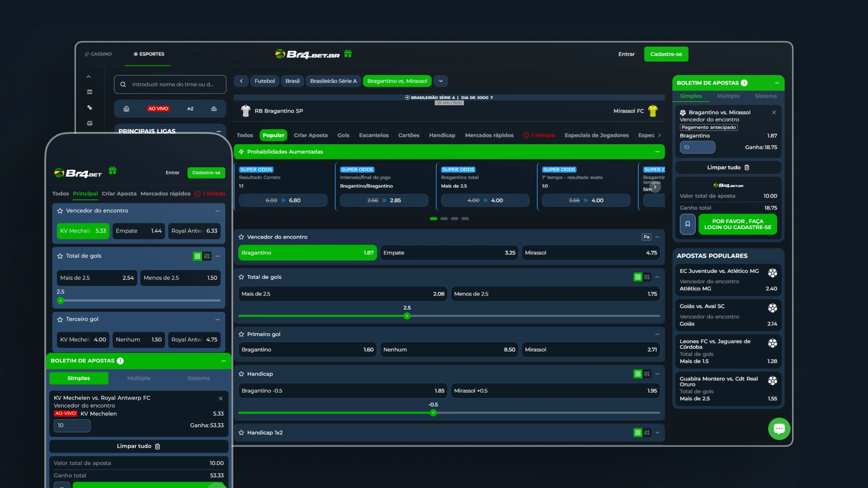This screenshot has height=488, width=868.
Task: Toggle grid view for Total de gols
Action: click(638, 277)
